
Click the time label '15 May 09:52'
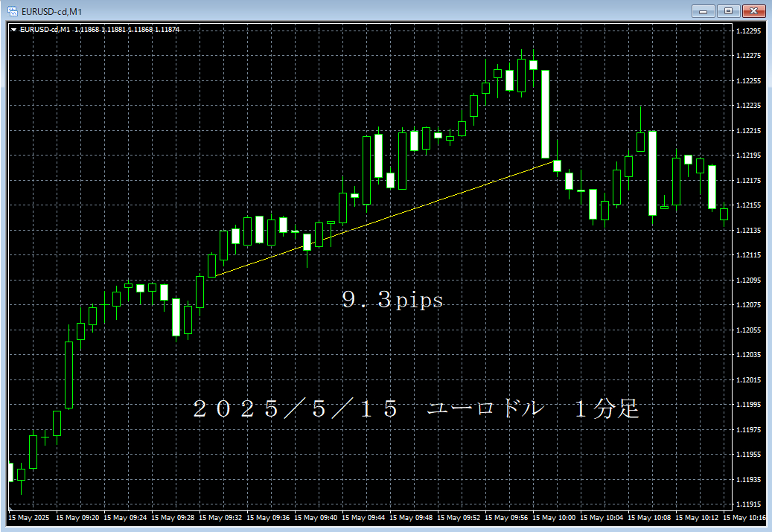pyautogui.click(x=459, y=518)
